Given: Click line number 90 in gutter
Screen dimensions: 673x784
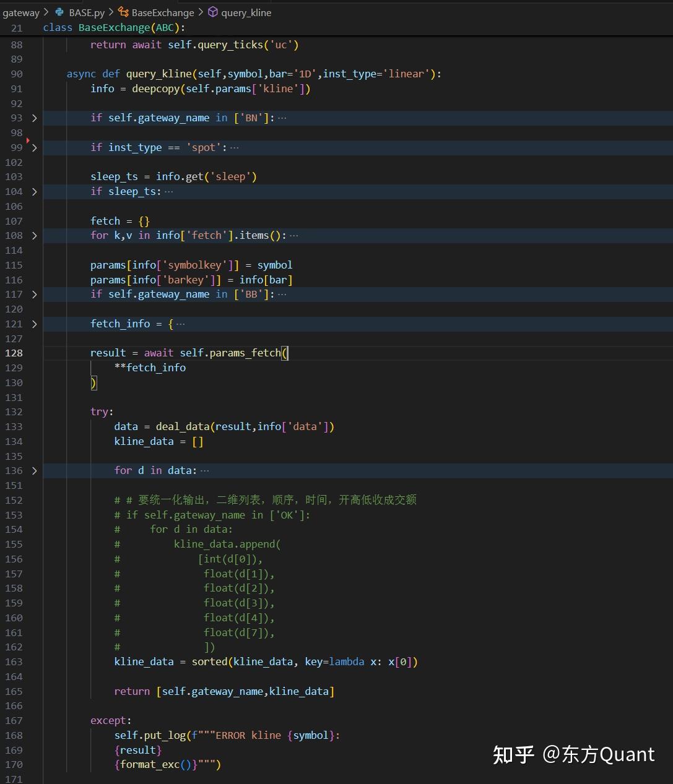Looking at the screenshot, I should 17,74.
